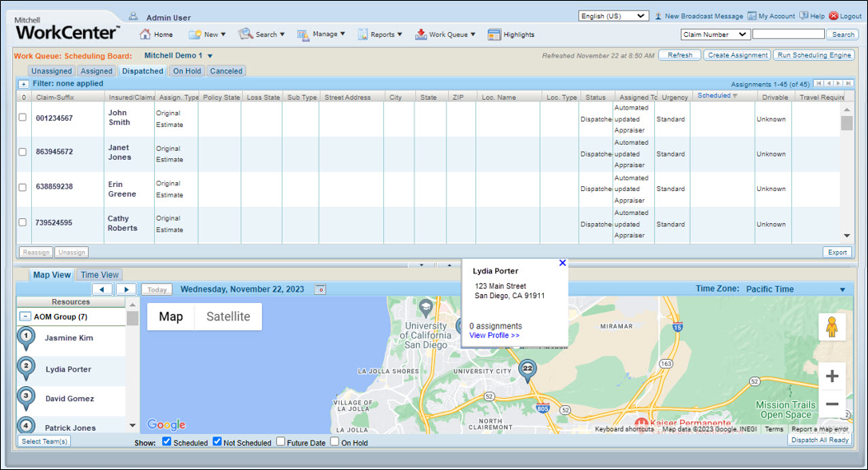
Task: Open the English (US) language dropdown
Action: [x=613, y=16]
